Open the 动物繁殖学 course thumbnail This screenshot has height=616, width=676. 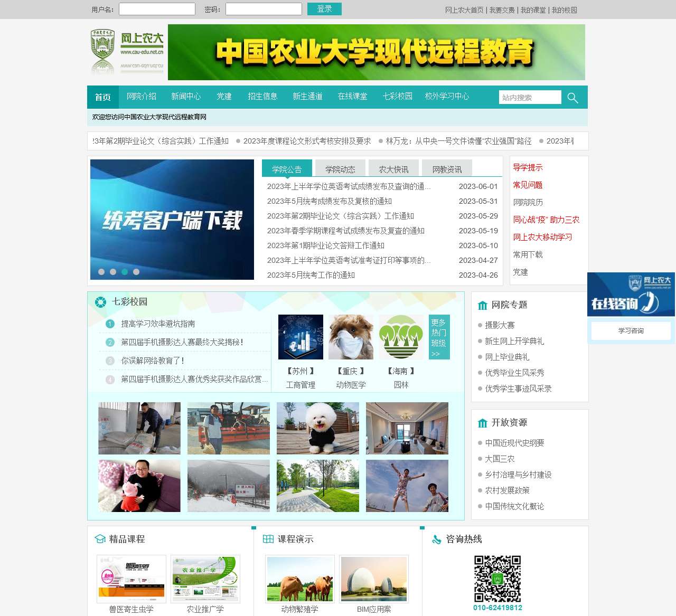(299, 579)
